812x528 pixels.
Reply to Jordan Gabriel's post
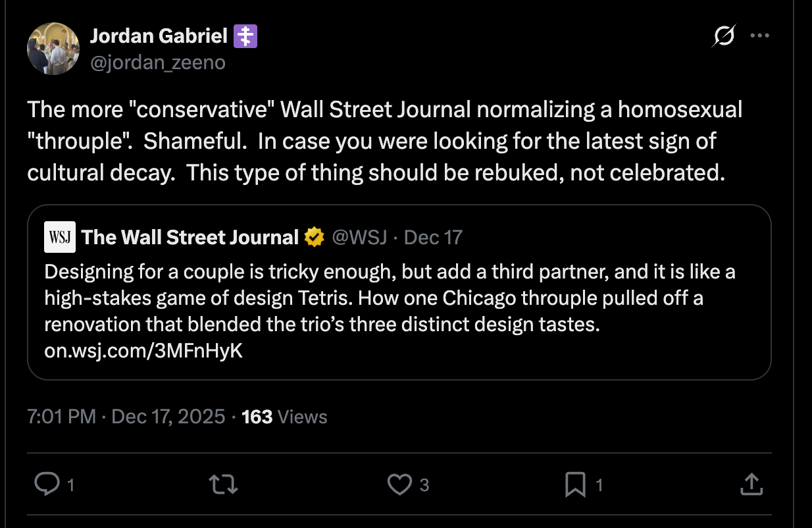pos(47,484)
